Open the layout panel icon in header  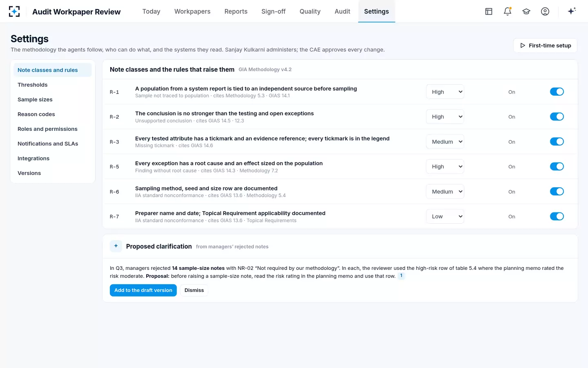(489, 11)
